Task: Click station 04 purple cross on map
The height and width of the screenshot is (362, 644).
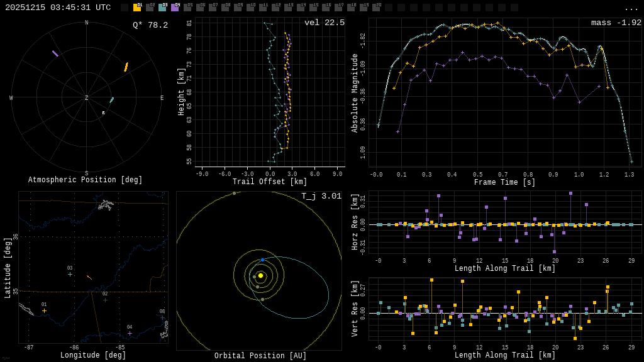Action: 130,333
